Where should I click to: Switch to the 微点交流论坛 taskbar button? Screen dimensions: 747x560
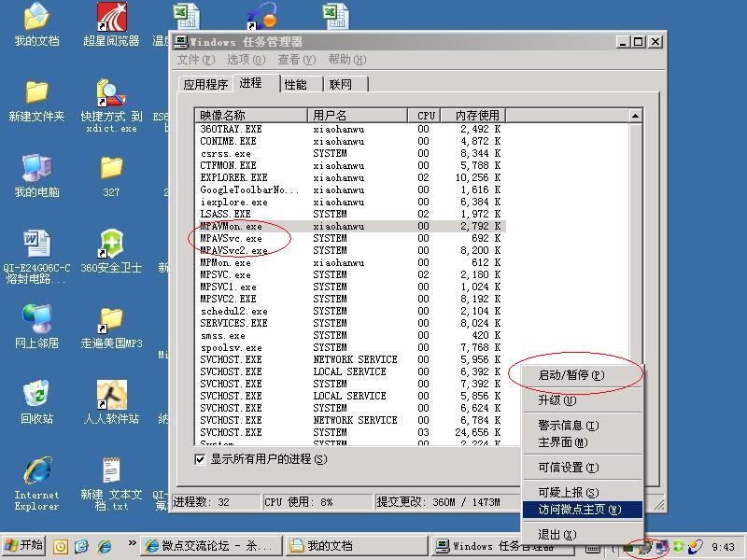(x=212, y=546)
